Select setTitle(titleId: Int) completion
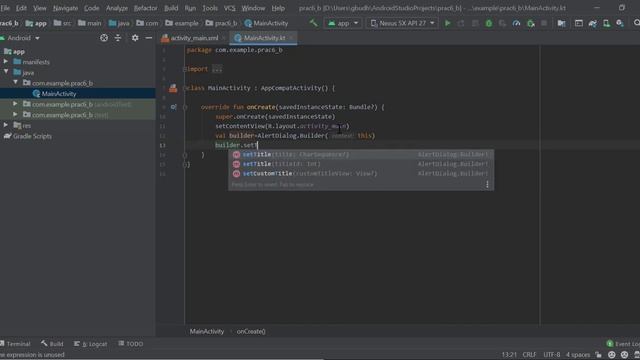The height and width of the screenshot is (360, 640). 361,164
